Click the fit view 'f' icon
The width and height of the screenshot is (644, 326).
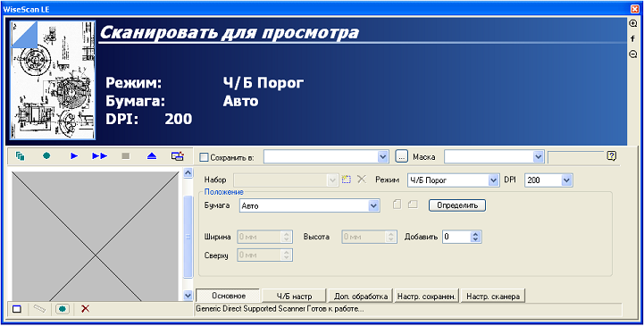[x=633, y=39]
